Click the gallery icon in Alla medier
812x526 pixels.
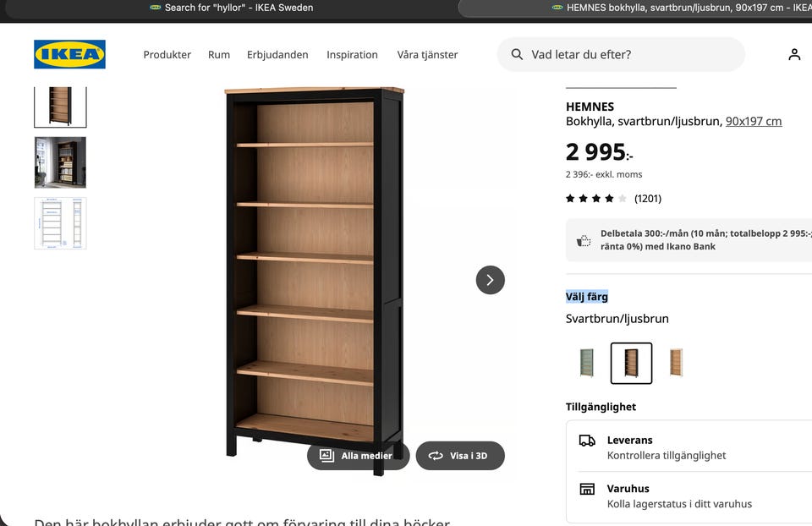point(326,456)
